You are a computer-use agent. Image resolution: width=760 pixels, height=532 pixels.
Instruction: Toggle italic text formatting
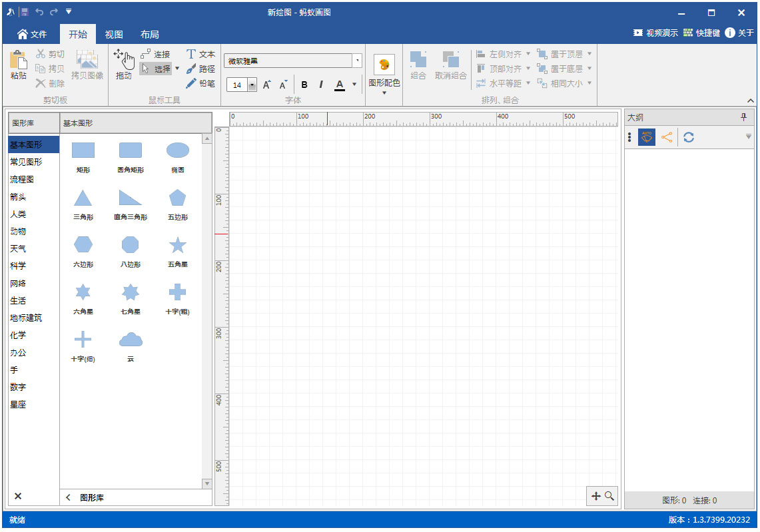click(x=321, y=85)
